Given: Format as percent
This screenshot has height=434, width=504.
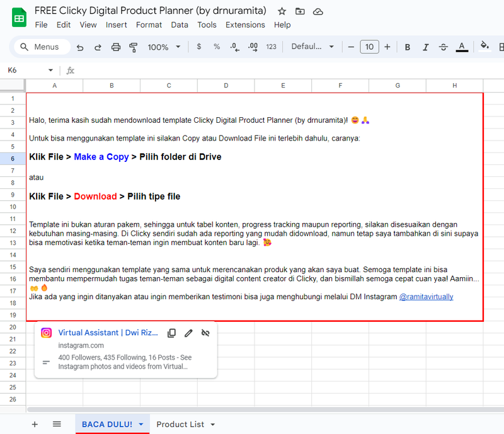Looking at the screenshot, I should click(x=217, y=47).
